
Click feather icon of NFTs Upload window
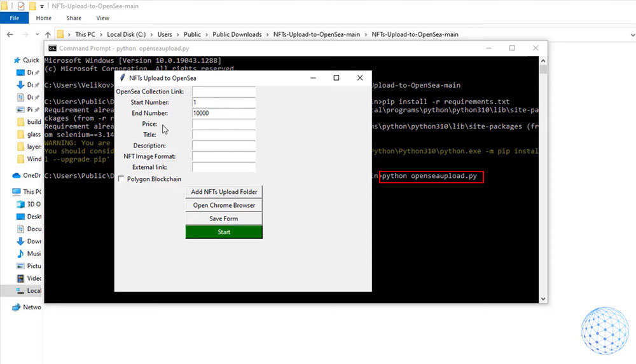click(x=123, y=78)
